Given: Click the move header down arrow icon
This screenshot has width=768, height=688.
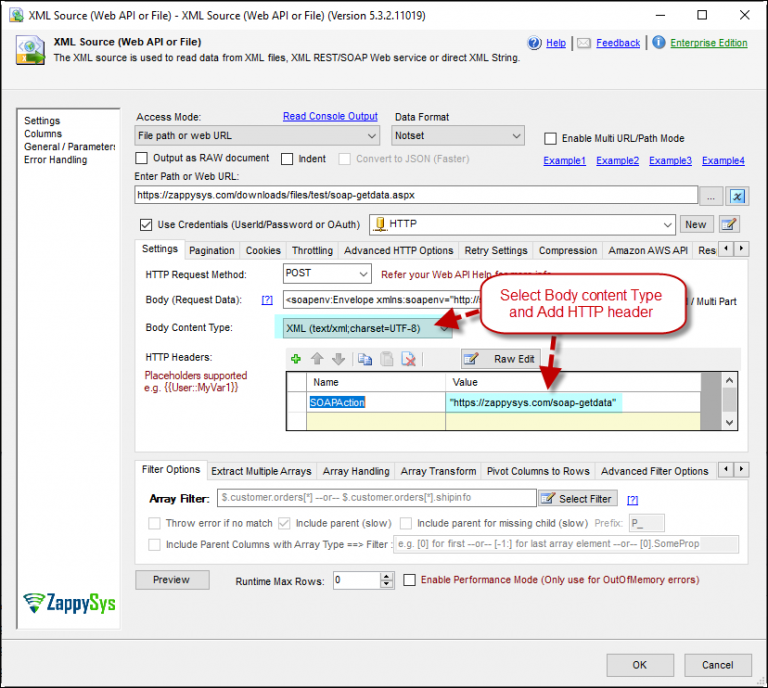Looking at the screenshot, I should click(337, 358).
